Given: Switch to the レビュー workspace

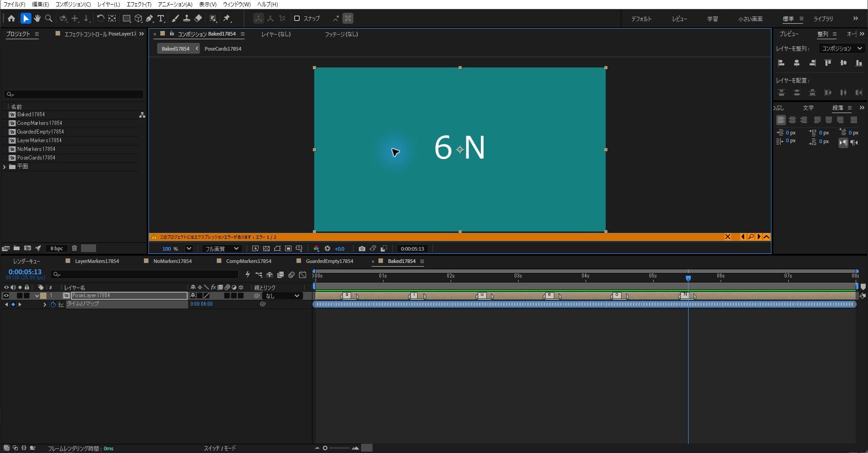Looking at the screenshot, I should (679, 19).
